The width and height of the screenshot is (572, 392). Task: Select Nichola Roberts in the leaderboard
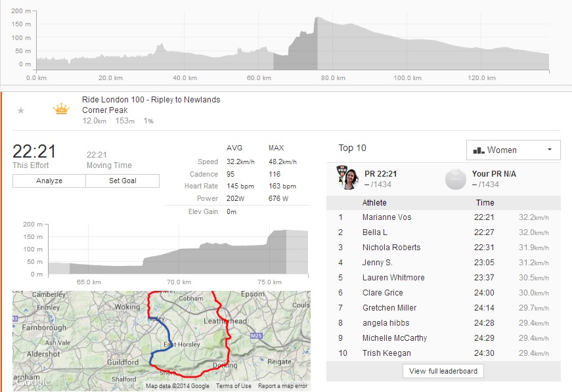click(391, 248)
